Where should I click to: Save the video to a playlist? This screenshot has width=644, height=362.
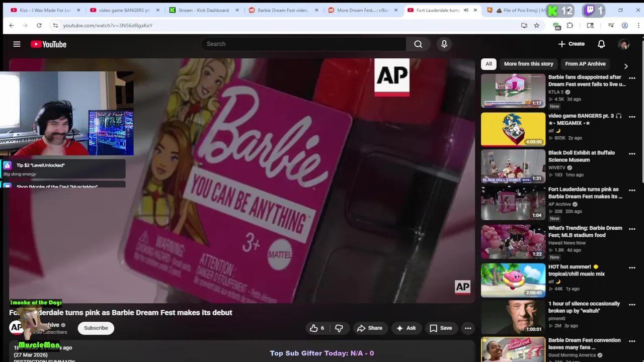(x=441, y=328)
